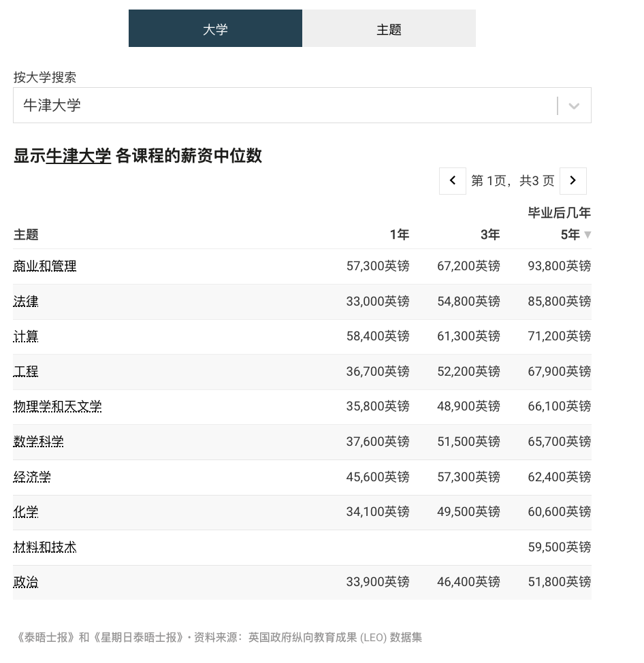Sort table by 1年 column header
Screen dimensions: 644x663
[x=399, y=235]
